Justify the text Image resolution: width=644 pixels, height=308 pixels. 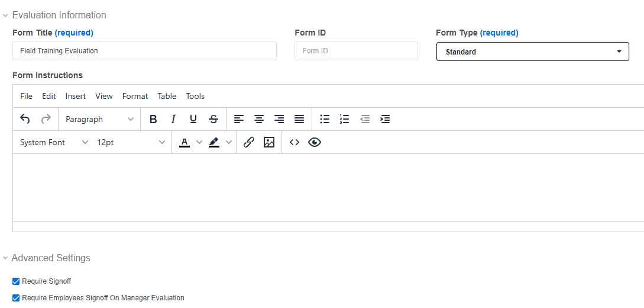click(x=299, y=119)
